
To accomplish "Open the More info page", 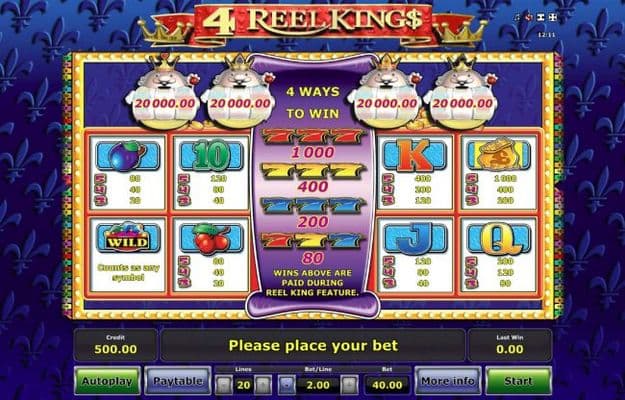I will pos(448,381).
